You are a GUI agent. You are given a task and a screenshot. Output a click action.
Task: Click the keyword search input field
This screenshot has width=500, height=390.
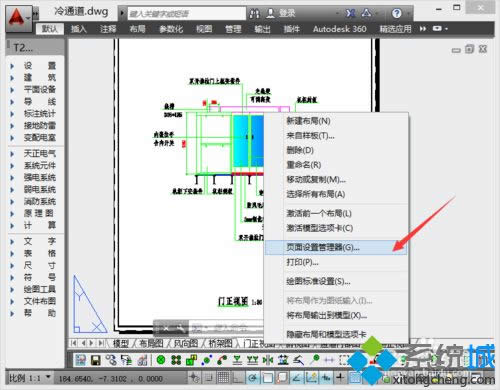coord(187,14)
